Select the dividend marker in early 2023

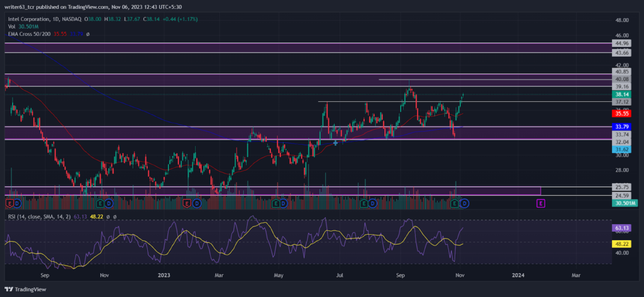196,203
